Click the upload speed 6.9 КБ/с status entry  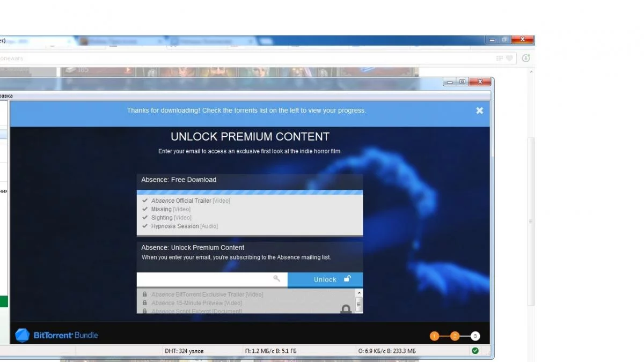pyautogui.click(x=387, y=351)
